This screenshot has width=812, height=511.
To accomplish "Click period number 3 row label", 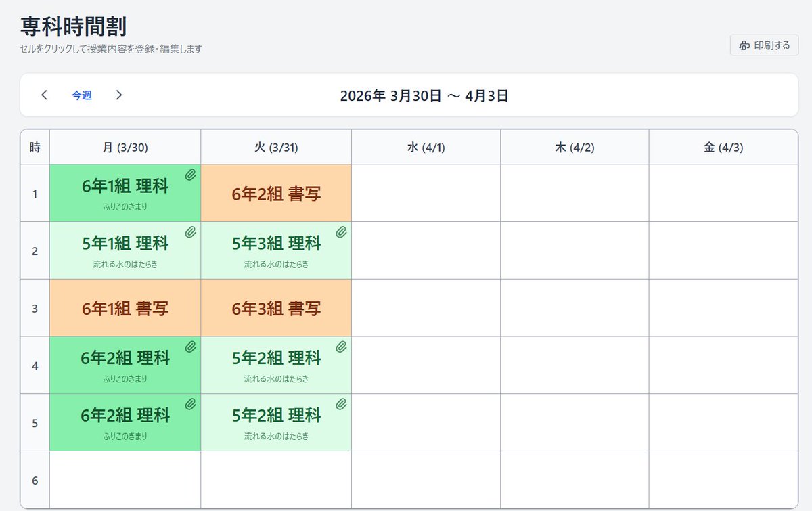I will coord(35,309).
